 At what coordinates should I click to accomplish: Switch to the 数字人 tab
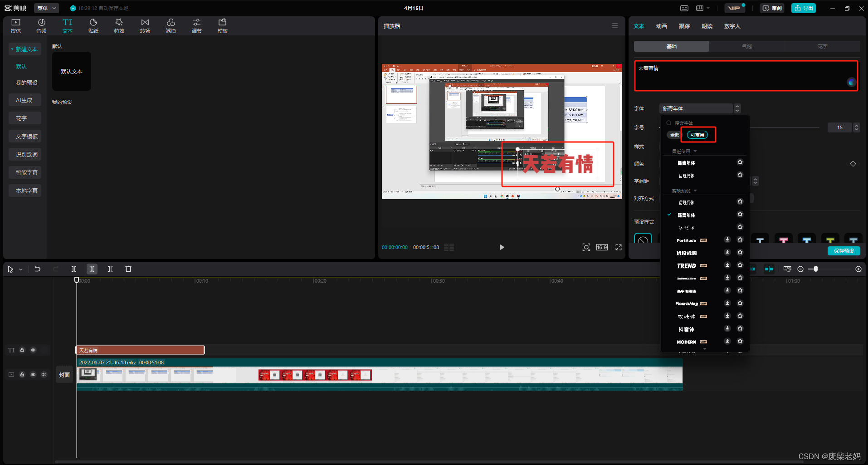pos(732,26)
